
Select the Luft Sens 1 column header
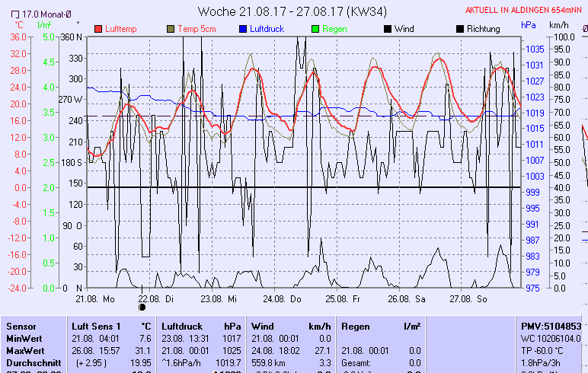[x=96, y=326]
